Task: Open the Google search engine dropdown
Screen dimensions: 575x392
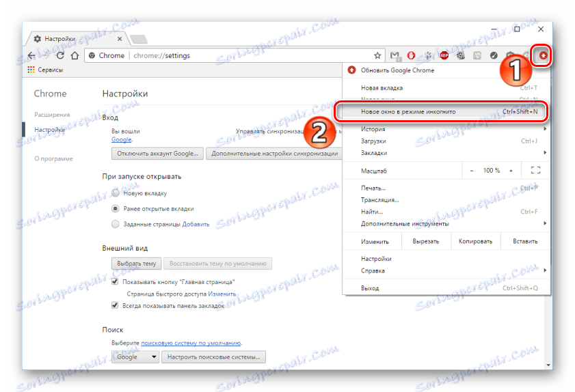Action: [x=135, y=357]
